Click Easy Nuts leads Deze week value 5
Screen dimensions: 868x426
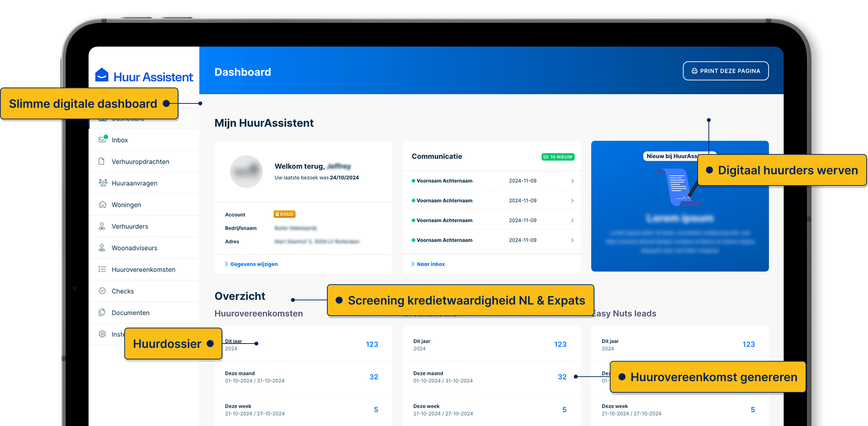pyautogui.click(x=753, y=410)
